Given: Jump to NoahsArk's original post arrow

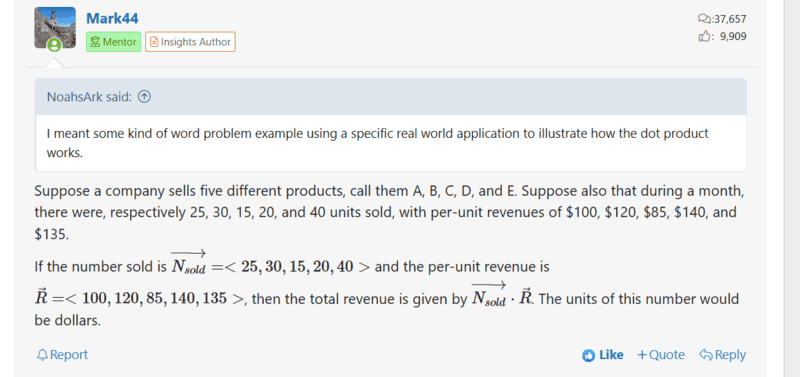Looking at the screenshot, I should pos(145,96).
